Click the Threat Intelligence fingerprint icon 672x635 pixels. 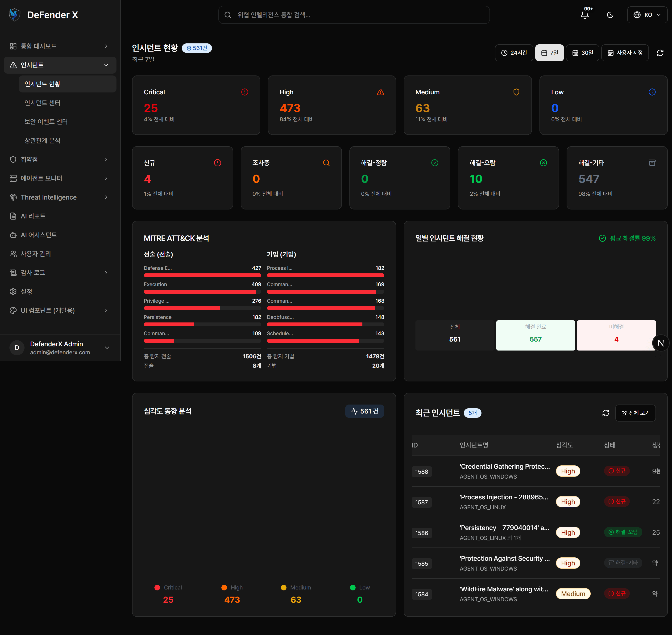point(13,197)
